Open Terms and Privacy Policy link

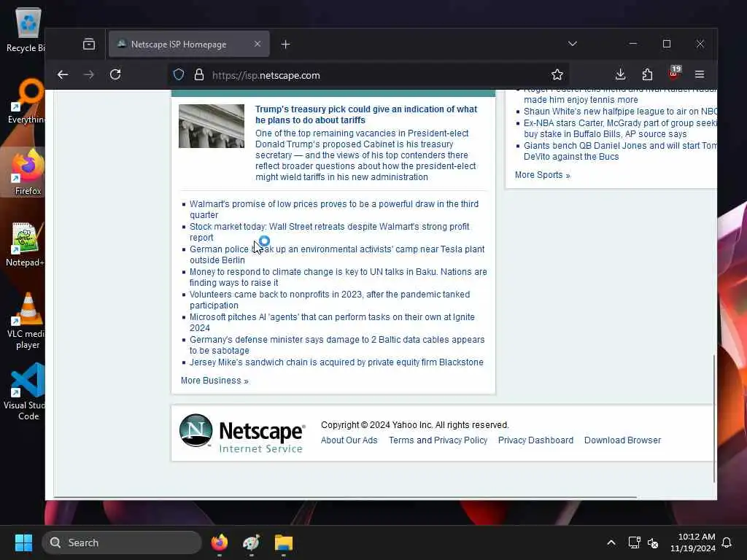pos(438,440)
